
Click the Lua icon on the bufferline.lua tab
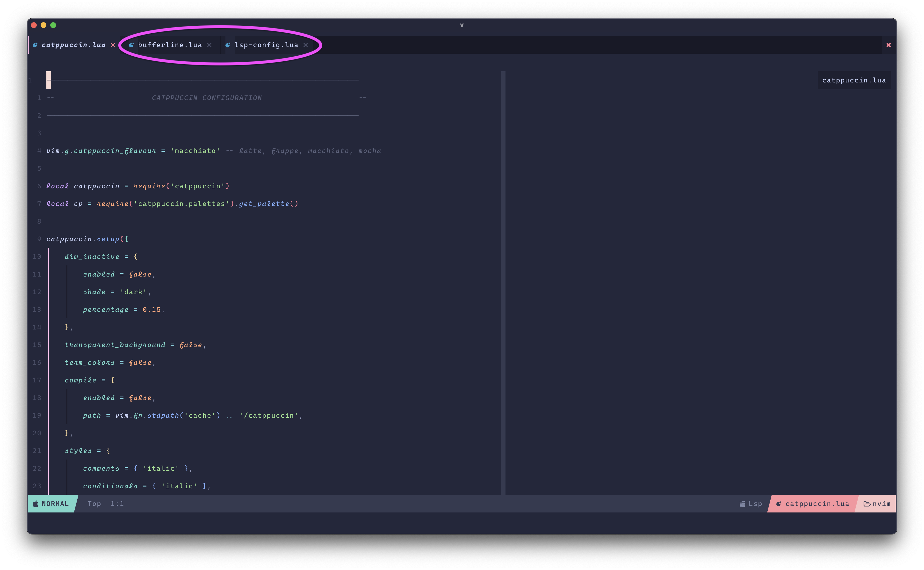click(x=132, y=45)
